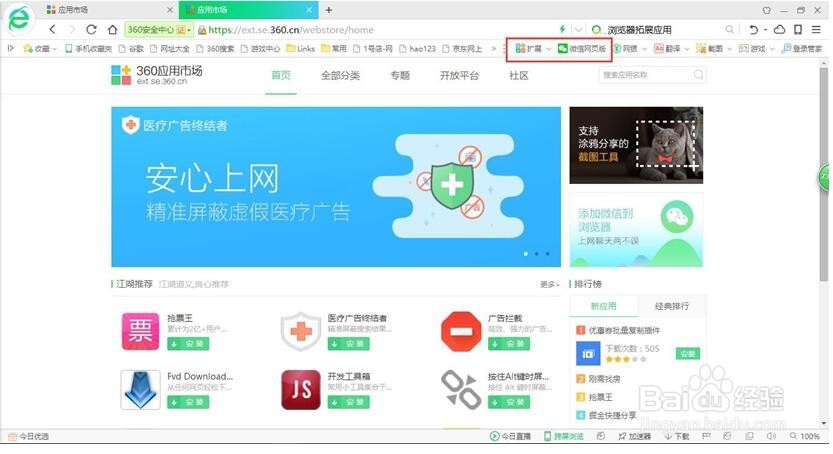The image size is (833, 454).
Task: Select the 专题 navigation tab
Action: (400, 75)
